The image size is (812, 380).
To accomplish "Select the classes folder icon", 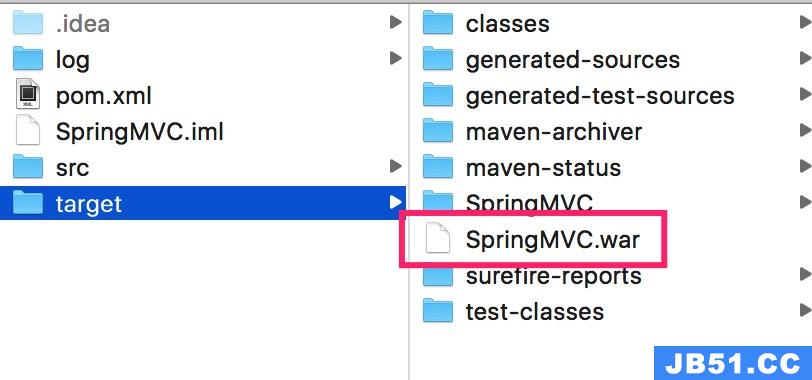I will point(438,23).
